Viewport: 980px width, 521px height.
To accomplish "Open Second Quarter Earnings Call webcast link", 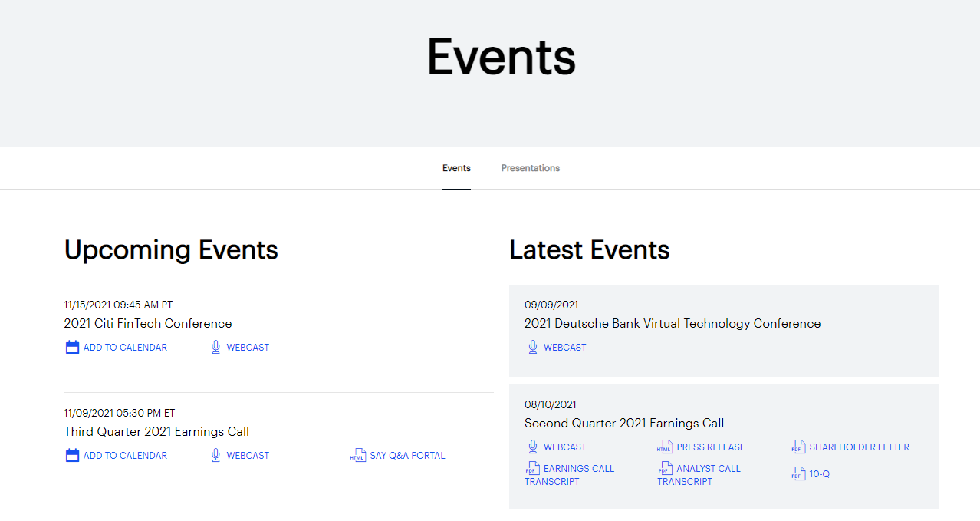I will tap(557, 447).
